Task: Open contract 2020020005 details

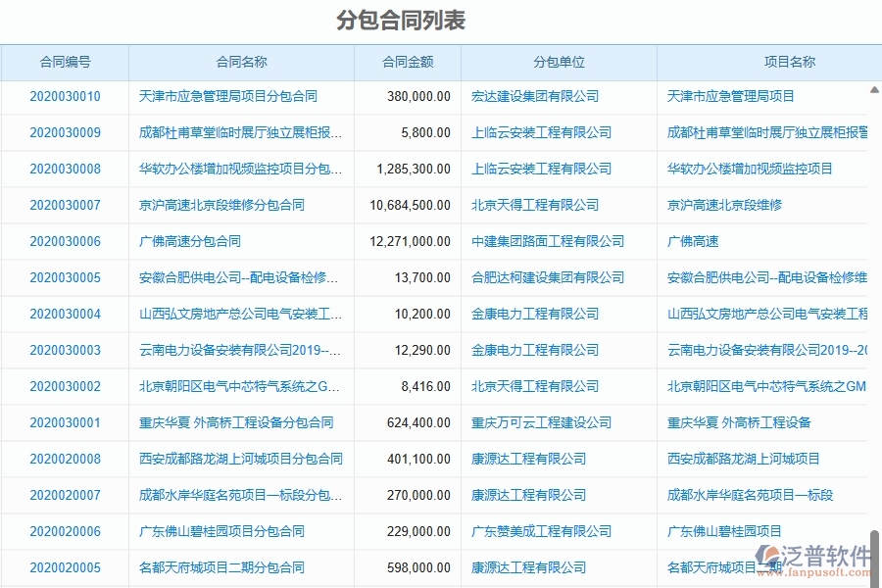Action: coord(64,567)
